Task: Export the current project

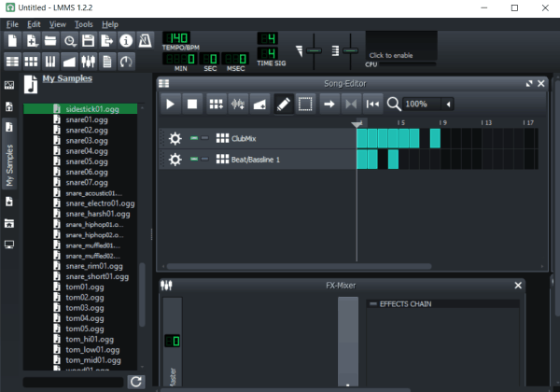Action: 107,41
